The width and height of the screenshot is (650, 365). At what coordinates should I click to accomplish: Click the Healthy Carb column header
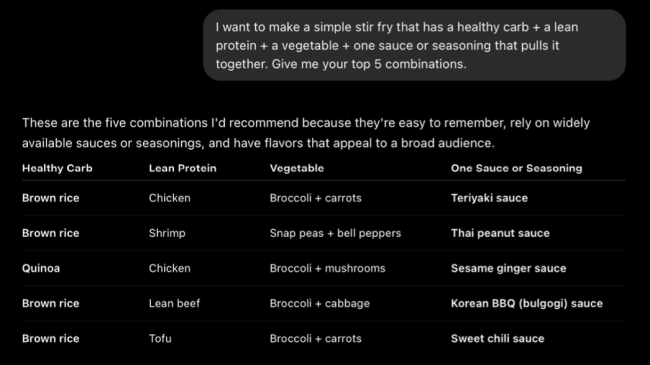57,168
